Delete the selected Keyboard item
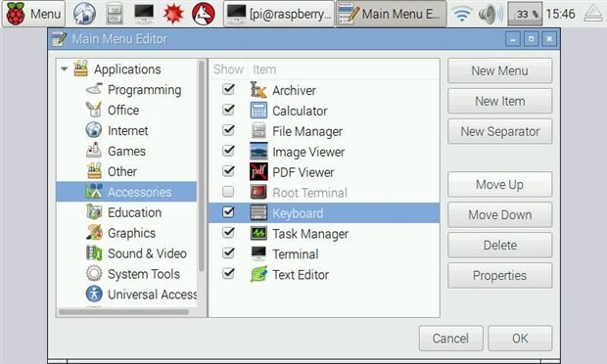The width and height of the screenshot is (607, 364). (499, 245)
